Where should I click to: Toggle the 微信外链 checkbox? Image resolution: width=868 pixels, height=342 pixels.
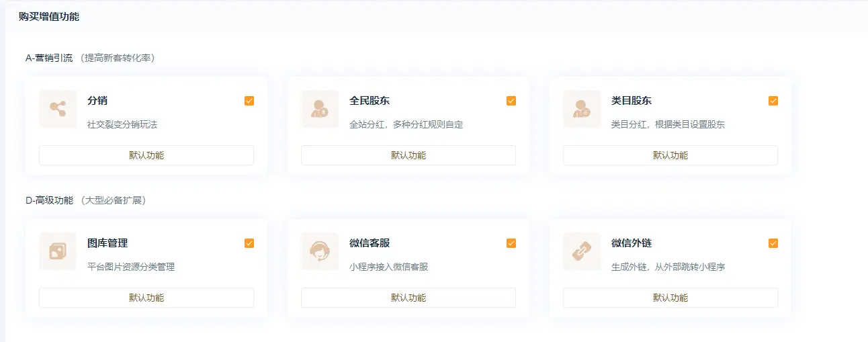[x=773, y=243]
